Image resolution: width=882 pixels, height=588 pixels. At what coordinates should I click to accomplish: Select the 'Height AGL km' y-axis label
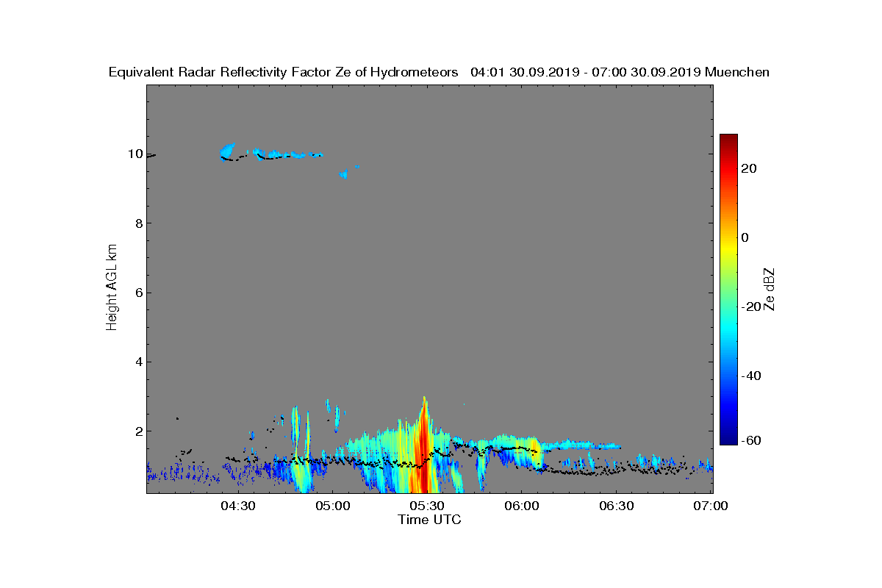coord(112,289)
